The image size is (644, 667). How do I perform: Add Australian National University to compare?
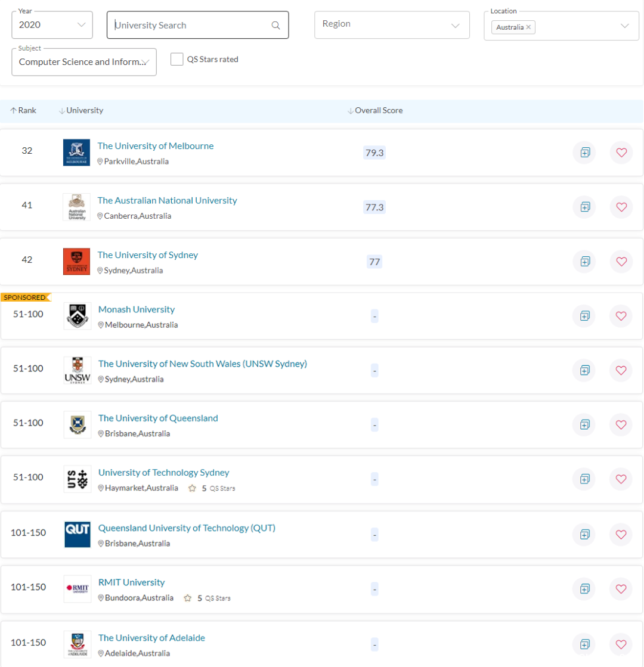585,207
